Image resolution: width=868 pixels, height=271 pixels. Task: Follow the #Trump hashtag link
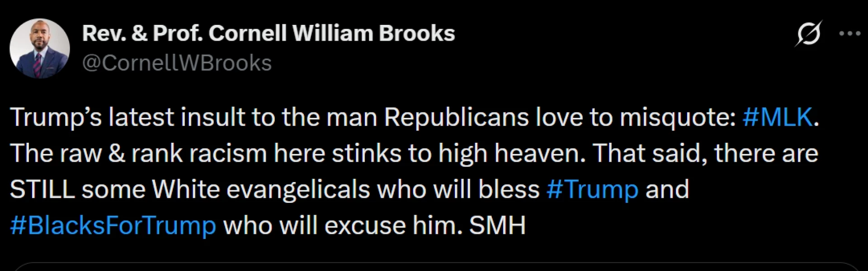tap(592, 189)
